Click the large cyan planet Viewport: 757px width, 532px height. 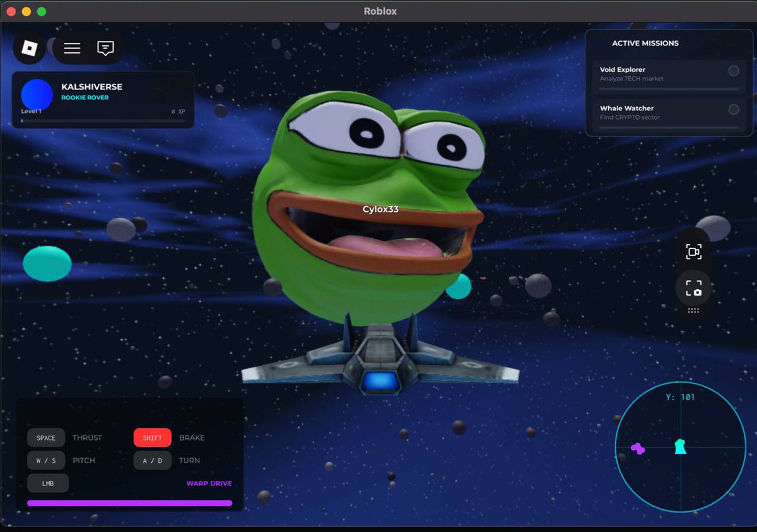(x=47, y=263)
